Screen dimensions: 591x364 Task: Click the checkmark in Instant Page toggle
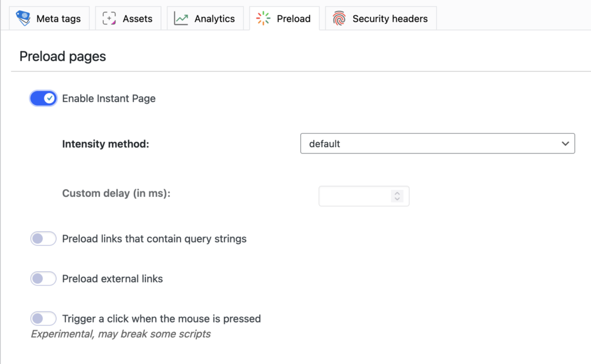tap(50, 98)
